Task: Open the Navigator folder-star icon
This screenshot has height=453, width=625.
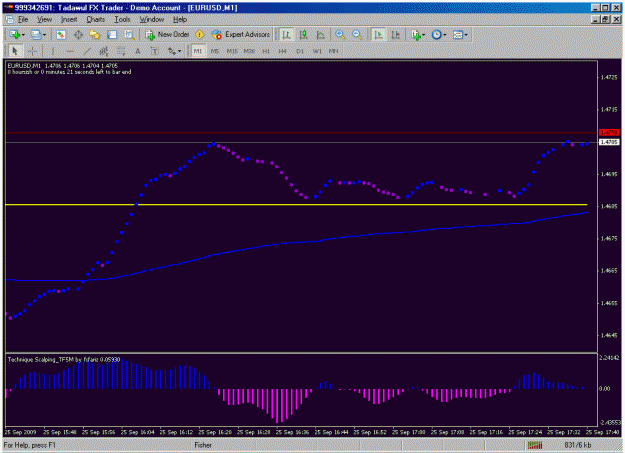Action: tap(95, 35)
